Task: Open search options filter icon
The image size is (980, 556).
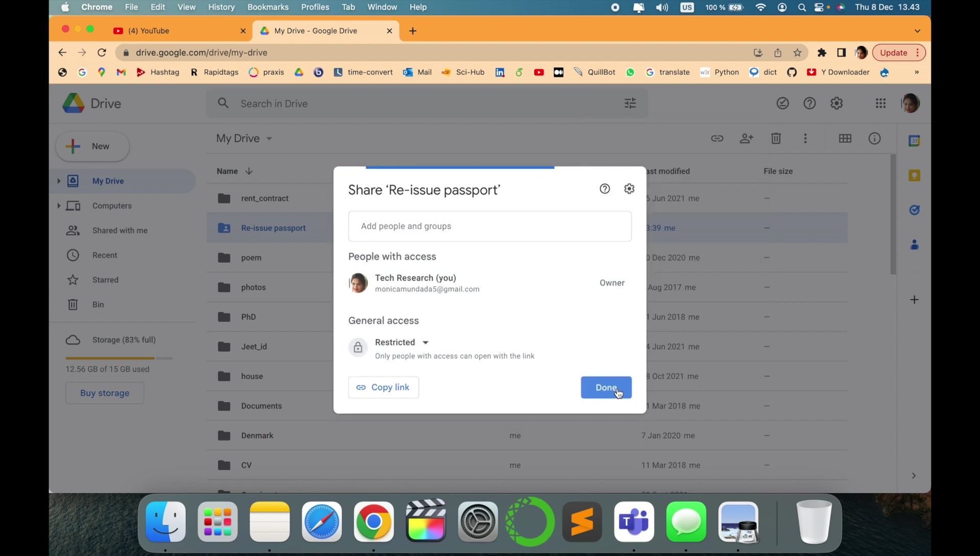Action: pyautogui.click(x=630, y=104)
